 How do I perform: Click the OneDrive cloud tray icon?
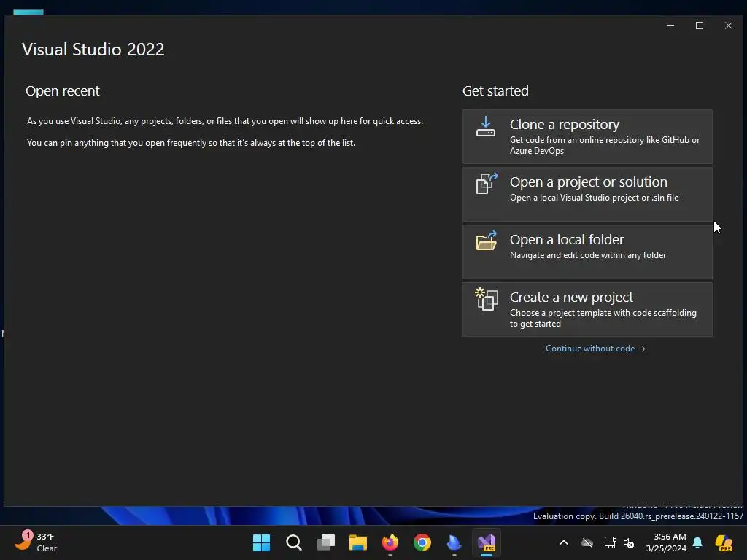(587, 542)
